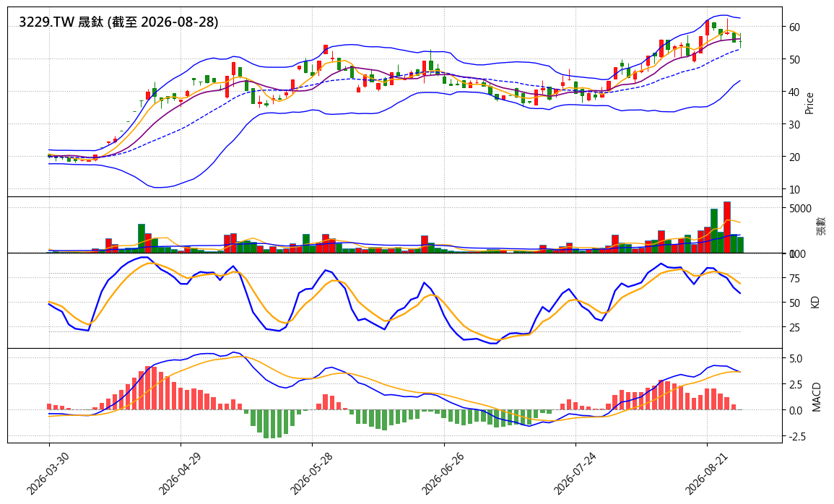Click the '張數' volume axis label

coord(821,225)
